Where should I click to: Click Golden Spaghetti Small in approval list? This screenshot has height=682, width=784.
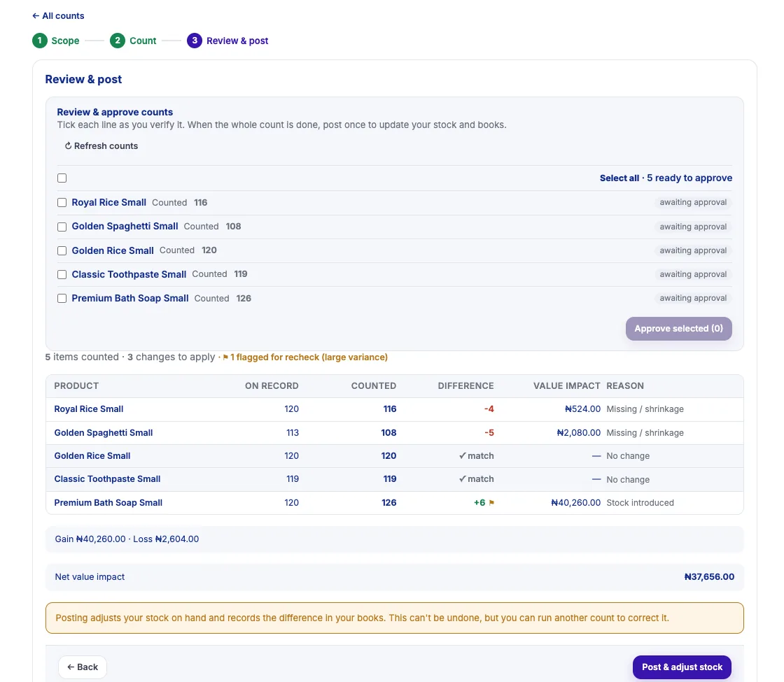click(125, 227)
